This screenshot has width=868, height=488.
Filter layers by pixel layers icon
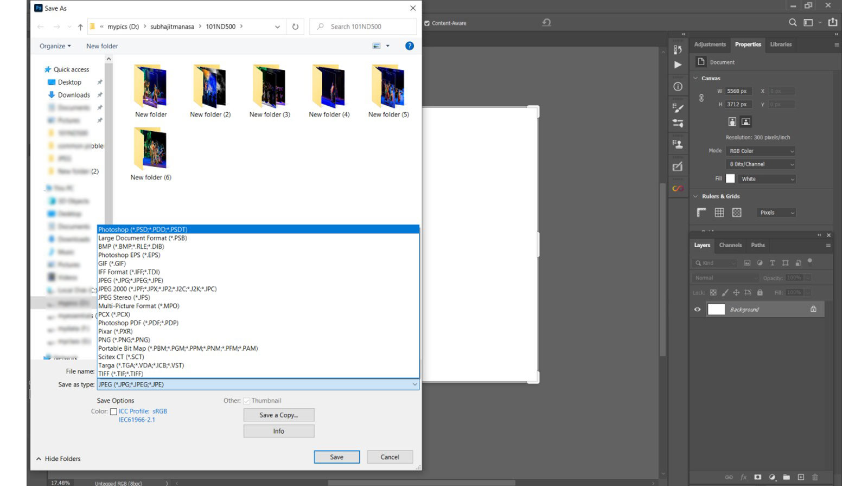pos(747,263)
